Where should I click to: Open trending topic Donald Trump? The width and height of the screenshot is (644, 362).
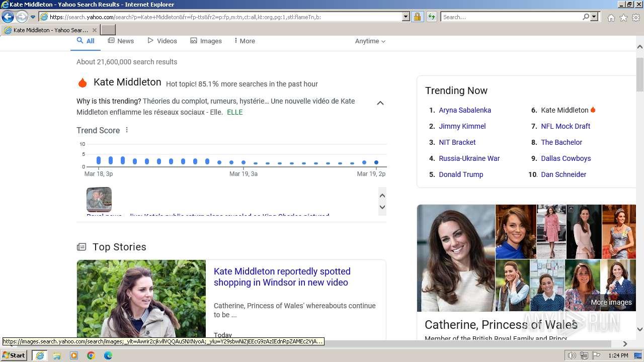point(461,174)
